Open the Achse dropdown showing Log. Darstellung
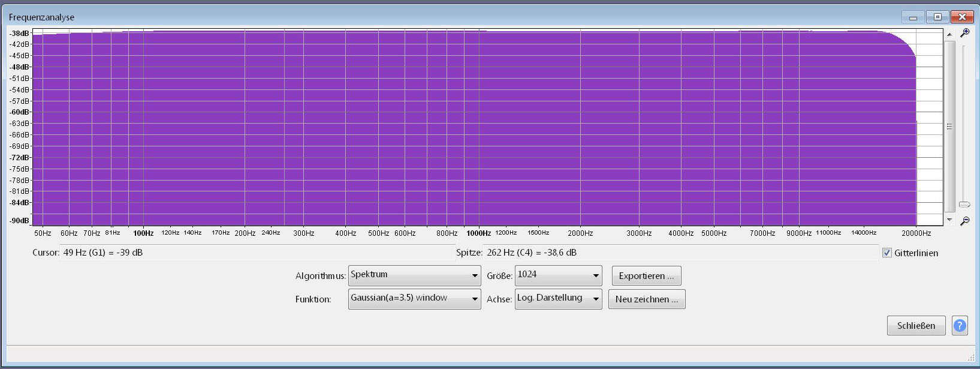The height and width of the screenshot is (369, 980). click(558, 299)
